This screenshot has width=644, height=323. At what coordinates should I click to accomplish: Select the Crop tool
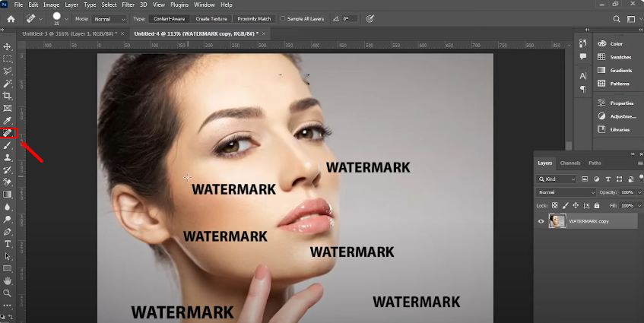point(8,96)
